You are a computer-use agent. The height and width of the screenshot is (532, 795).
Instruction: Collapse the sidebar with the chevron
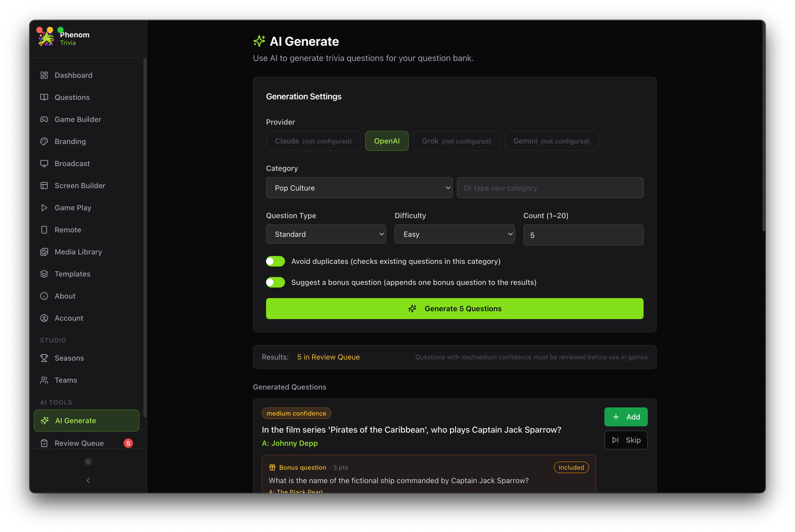click(88, 480)
